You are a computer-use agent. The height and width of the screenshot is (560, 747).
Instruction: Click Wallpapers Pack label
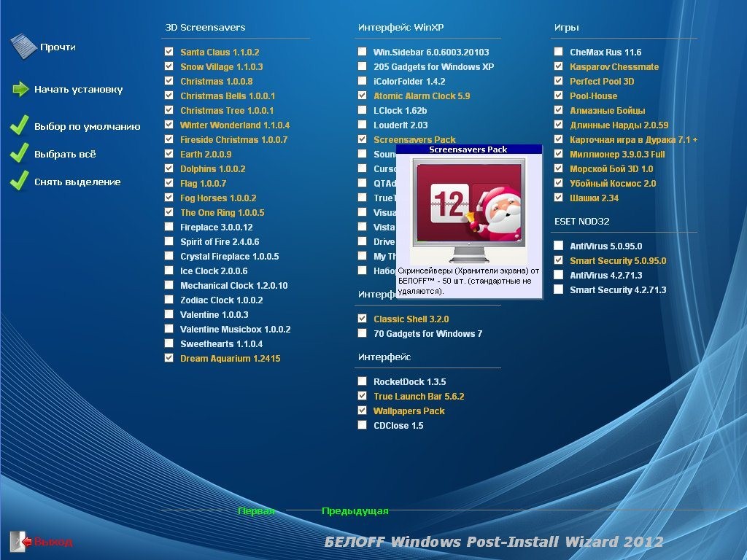409,411
